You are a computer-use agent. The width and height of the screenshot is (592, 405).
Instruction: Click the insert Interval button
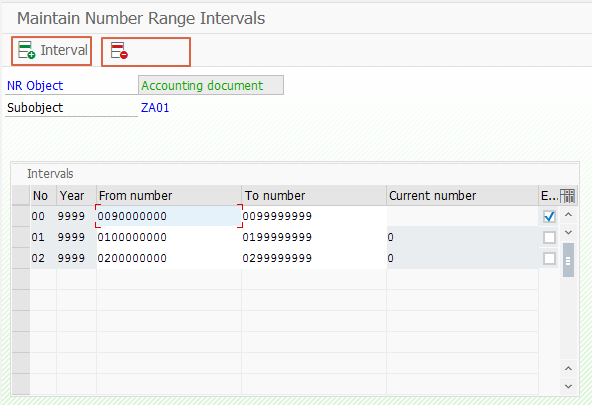tap(51, 51)
